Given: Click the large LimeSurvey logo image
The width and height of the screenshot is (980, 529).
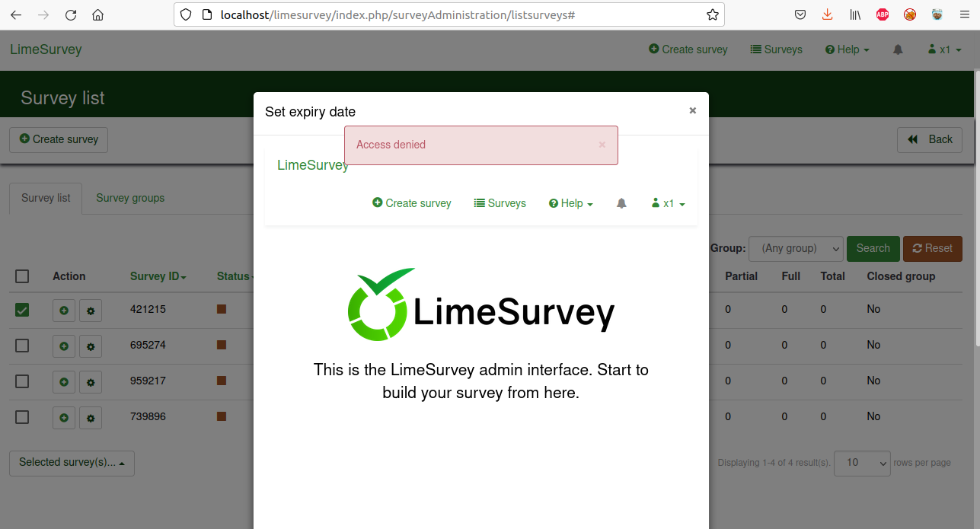Looking at the screenshot, I should pyautogui.click(x=481, y=304).
